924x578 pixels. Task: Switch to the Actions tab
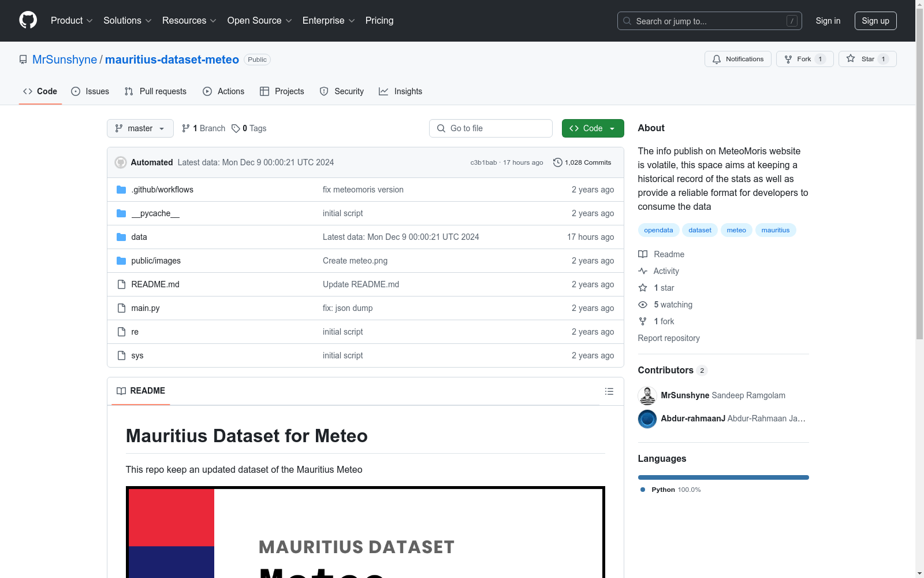[x=223, y=91]
